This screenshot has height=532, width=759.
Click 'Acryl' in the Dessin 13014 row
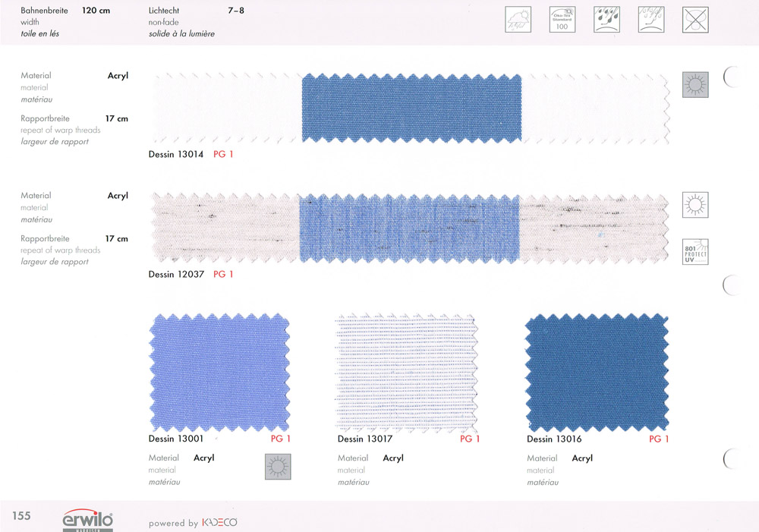[x=118, y=76]
